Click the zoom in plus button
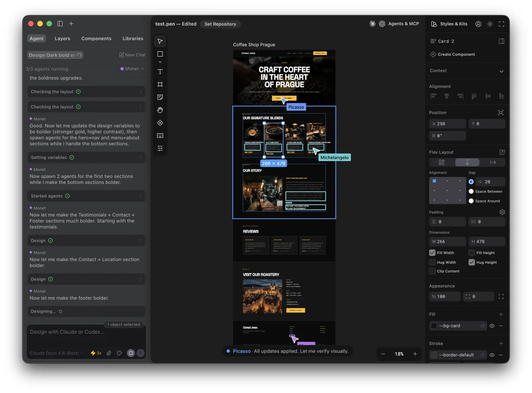This screenshot has height=393, width=532. 415,354
